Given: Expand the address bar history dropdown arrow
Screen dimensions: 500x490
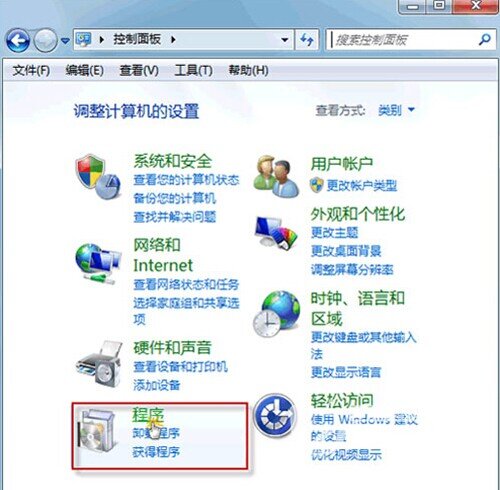Looking at the screenshot, I should pyautogui.click(x=284, y=40).
